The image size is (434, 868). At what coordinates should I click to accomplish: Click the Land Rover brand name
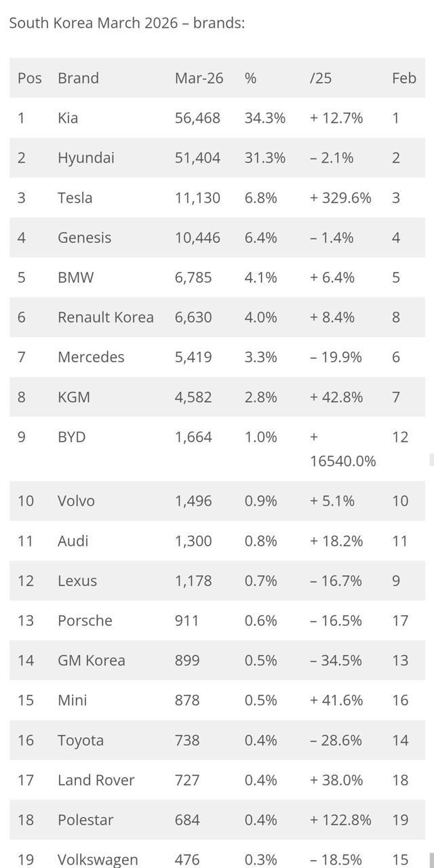tap(96, 781)
